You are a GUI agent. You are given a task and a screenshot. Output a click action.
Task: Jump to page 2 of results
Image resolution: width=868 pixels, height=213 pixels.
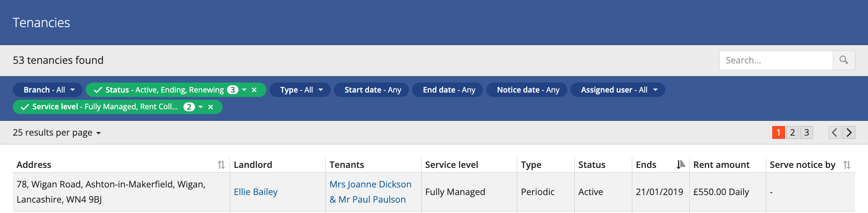point(793,132)
